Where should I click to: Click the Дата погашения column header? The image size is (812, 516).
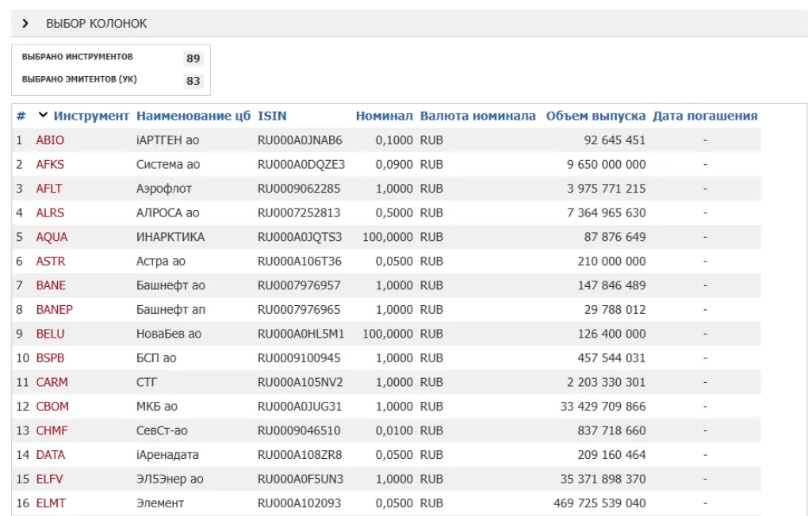tap(705, 116)
